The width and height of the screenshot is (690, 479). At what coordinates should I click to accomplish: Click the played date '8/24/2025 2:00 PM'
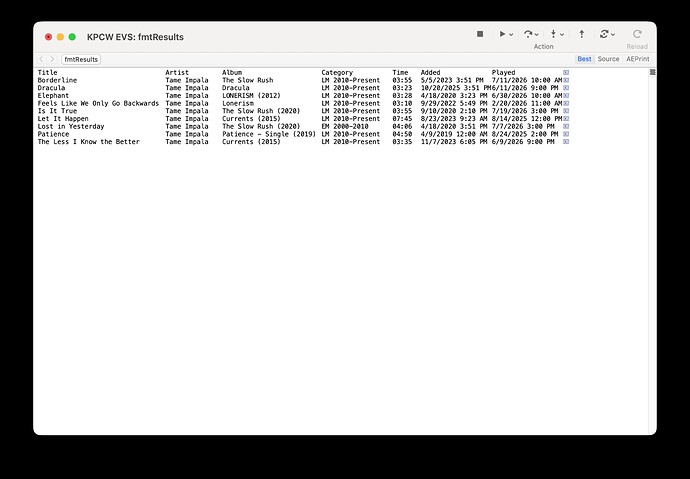pos(525,134)
